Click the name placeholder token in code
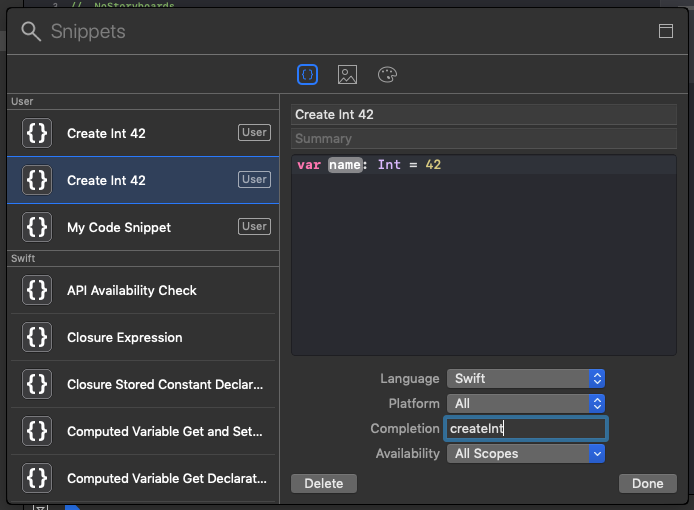 (x=345, y=165)
